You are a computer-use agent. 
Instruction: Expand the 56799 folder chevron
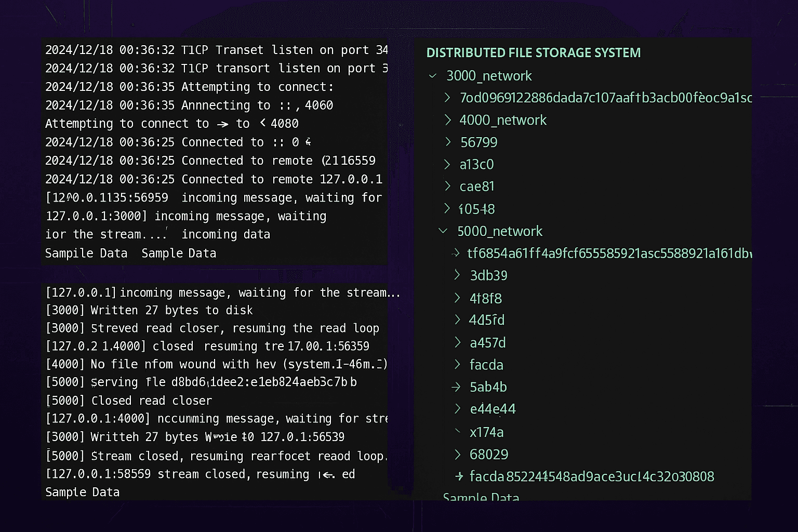pyautogui.click(x=448, y=142)
